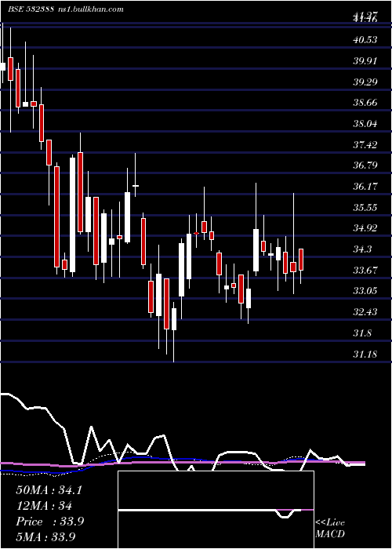Select the 32.43 price axis label
The image size is (392, 549).
365,311
